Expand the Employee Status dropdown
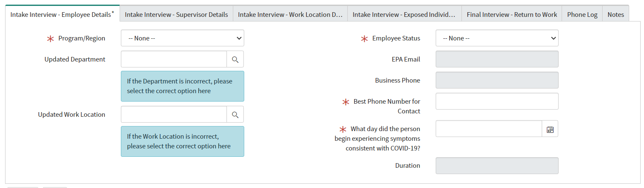 click(x=497, y=38)
